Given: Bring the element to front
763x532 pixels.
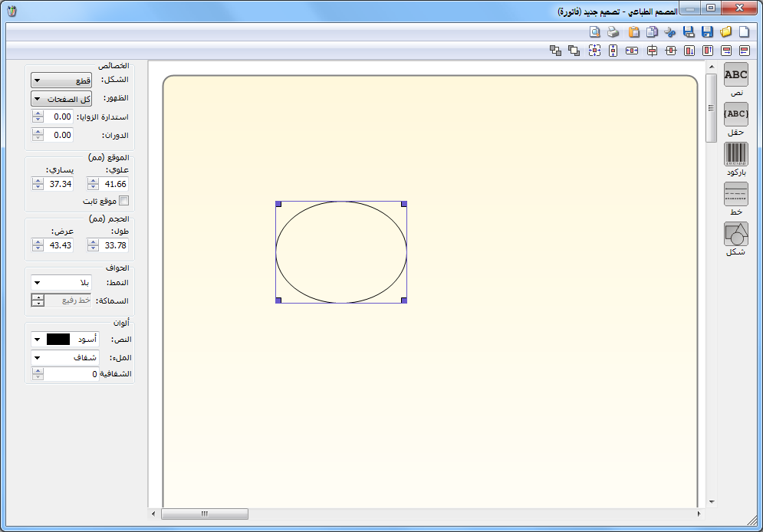Looking at the screenshot, I should [574, 51].
